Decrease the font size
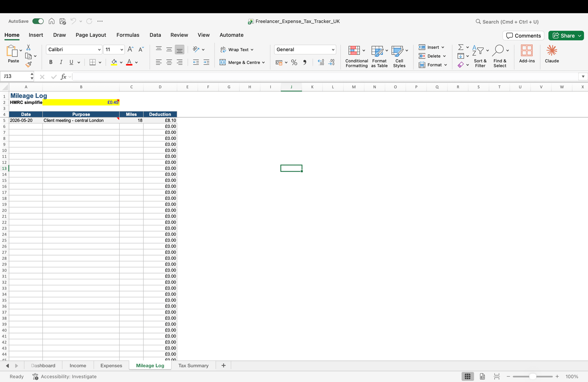 click(x=141, y=49)
